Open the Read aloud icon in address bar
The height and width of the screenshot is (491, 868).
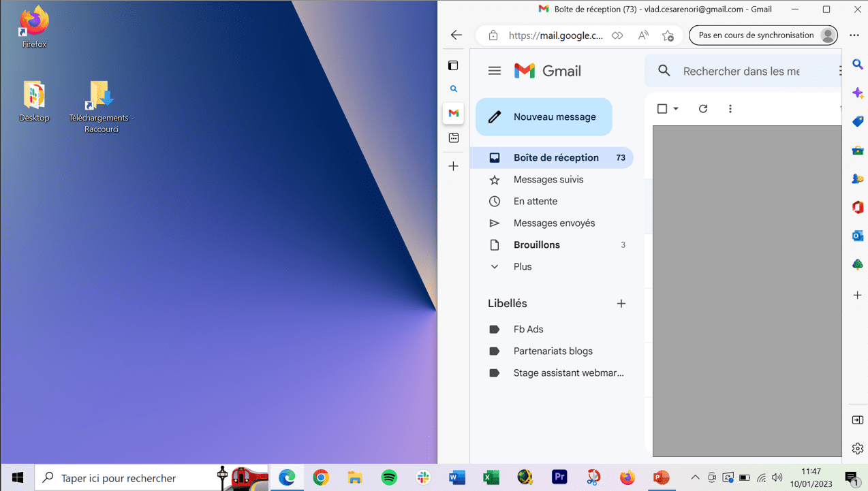[643, 35]
